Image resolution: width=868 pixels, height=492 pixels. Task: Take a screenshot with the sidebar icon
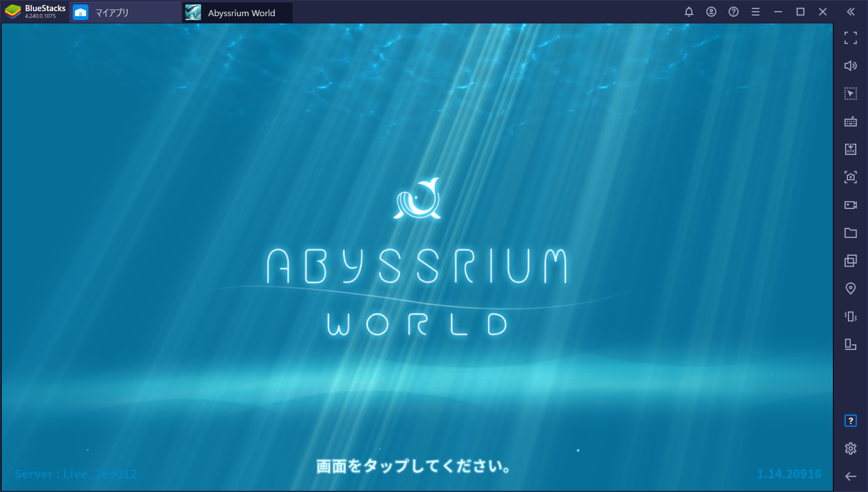(851, 177)
